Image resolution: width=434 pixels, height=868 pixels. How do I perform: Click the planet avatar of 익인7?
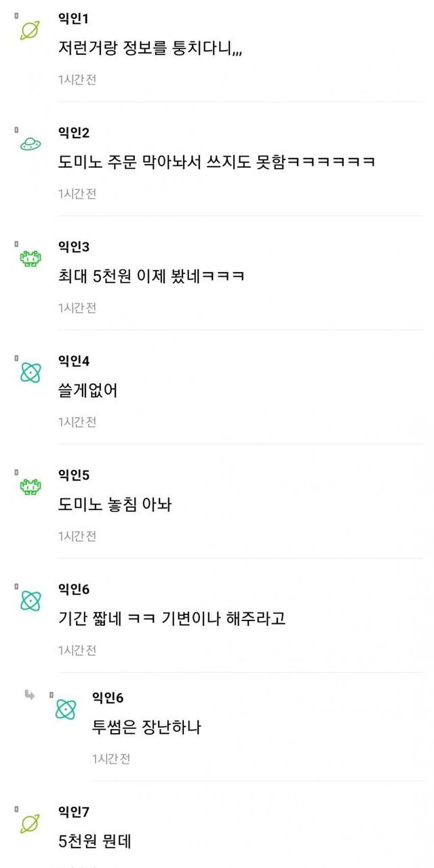pyautogui.click(x=30, y=823)
